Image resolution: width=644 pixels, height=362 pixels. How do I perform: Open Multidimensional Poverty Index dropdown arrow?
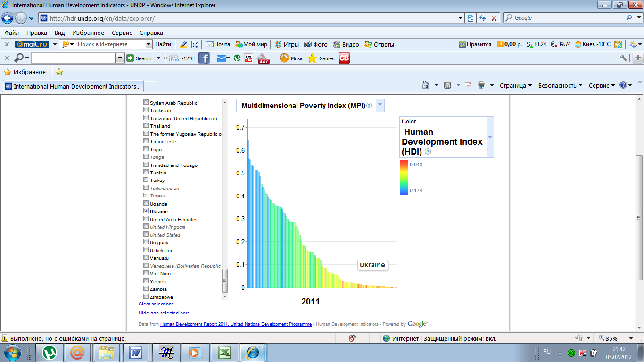(380, 106)
